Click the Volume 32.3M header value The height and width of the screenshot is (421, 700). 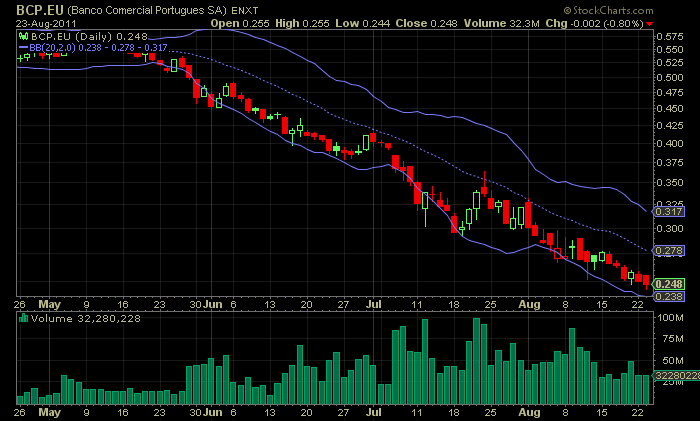(x=502, y=23)
